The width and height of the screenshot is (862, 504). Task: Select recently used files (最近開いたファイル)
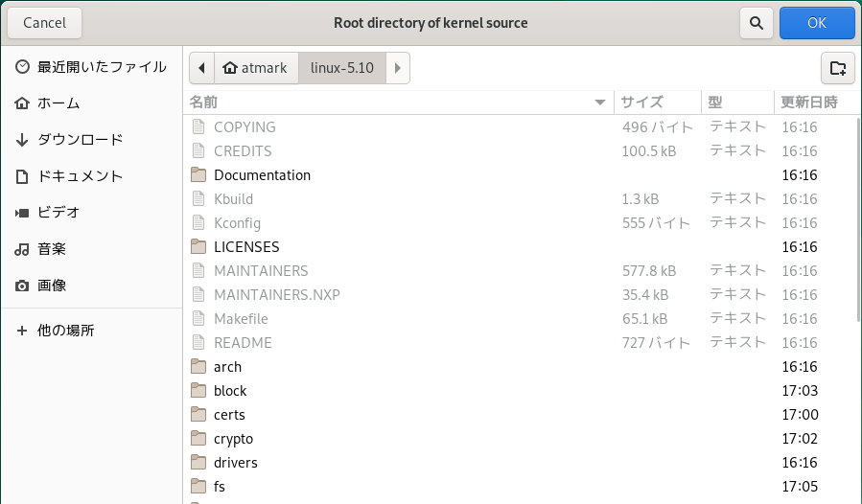point(101,67)
